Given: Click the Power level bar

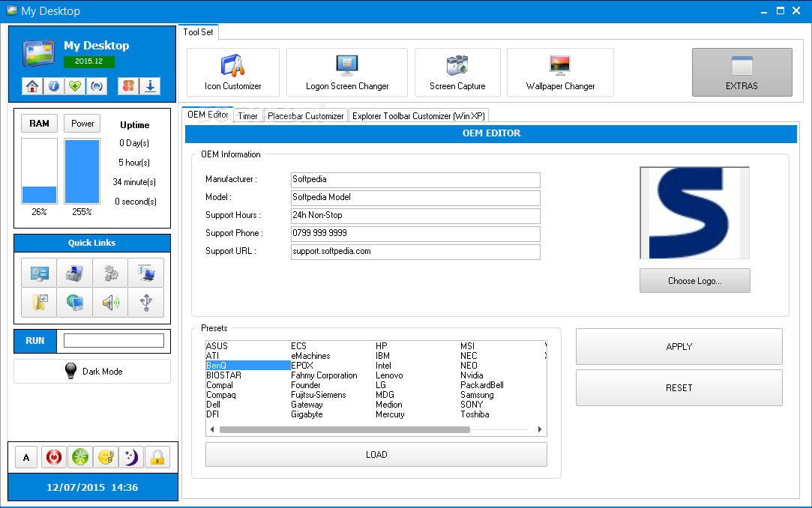Looking at the screenshot, I should (82, 172).
